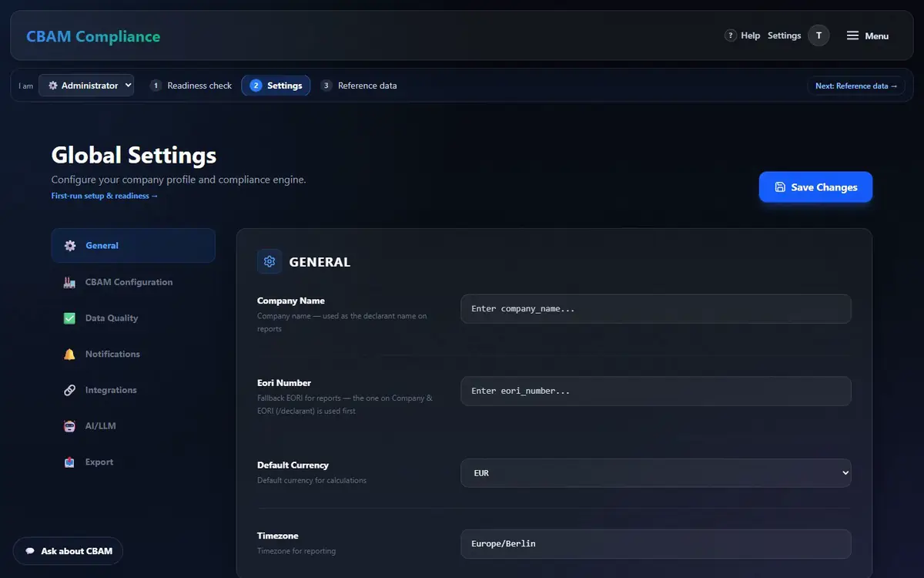Open Export settings section

[133, 462]
